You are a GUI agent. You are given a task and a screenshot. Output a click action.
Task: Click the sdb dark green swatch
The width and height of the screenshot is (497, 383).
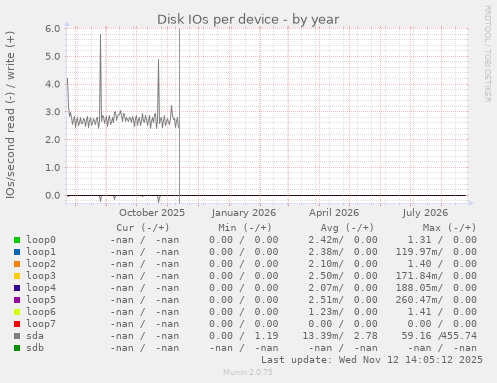point(17,348)
